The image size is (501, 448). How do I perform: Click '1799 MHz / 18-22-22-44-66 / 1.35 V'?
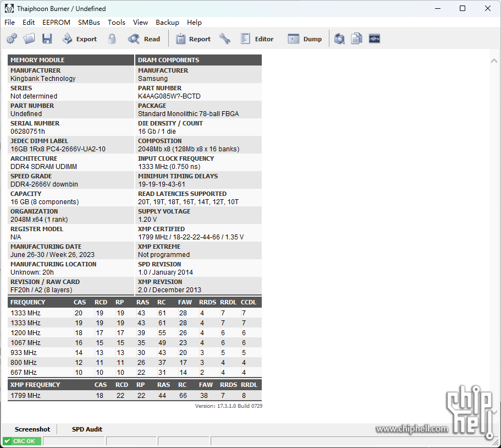tap(191, 237)
